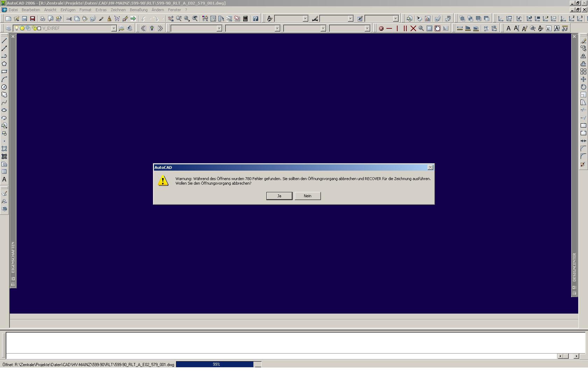588x384 pixels.
Task: Toggle the V_EXREF layer lightbulb on/off
Action: click(x=16, y=28)
